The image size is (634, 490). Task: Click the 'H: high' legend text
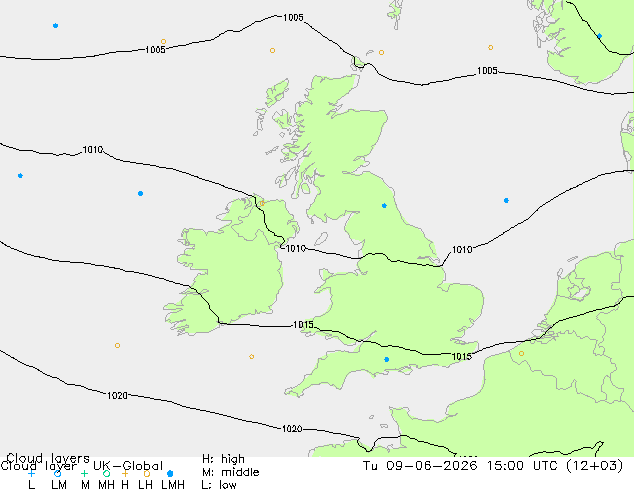point(223,459)
